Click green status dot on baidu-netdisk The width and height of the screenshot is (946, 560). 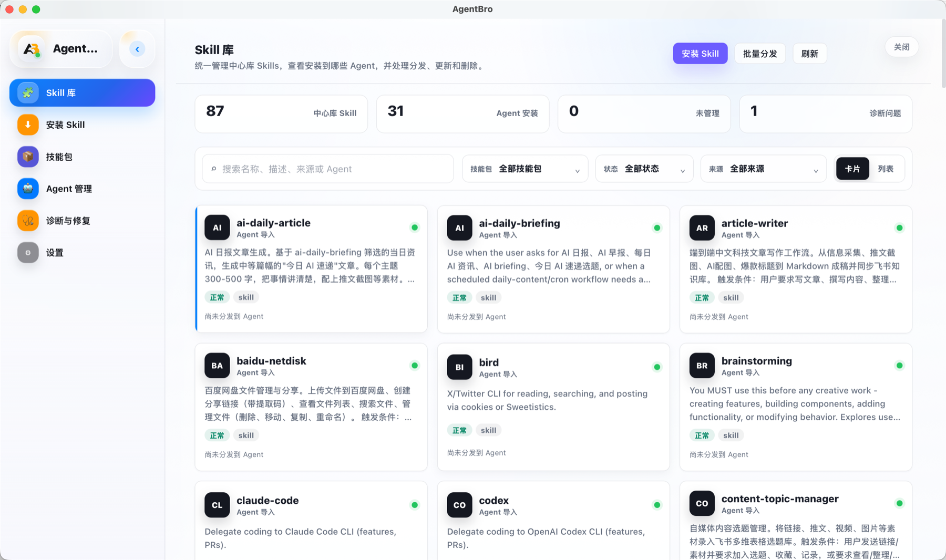coord(415,366)
